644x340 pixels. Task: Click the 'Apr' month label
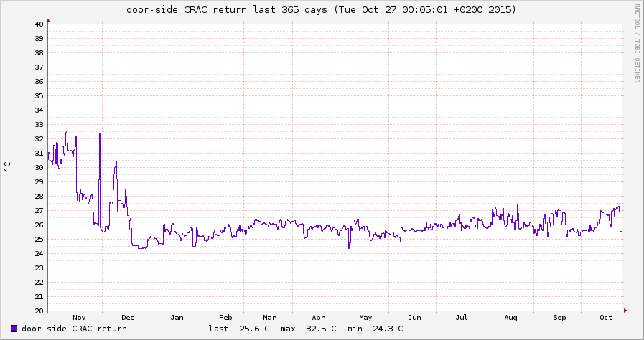318,318
